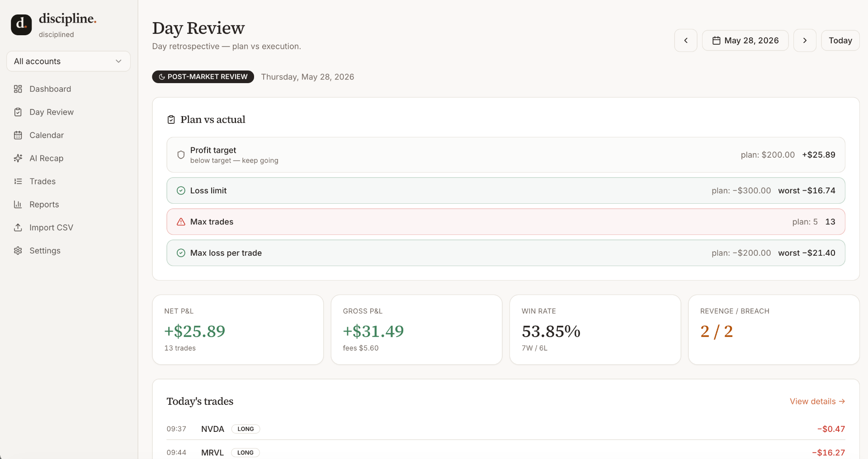The height and width of the screenshot is (459, 868).
Task: Click the Revenge / Breach card
Action: [x=774, y=330]
